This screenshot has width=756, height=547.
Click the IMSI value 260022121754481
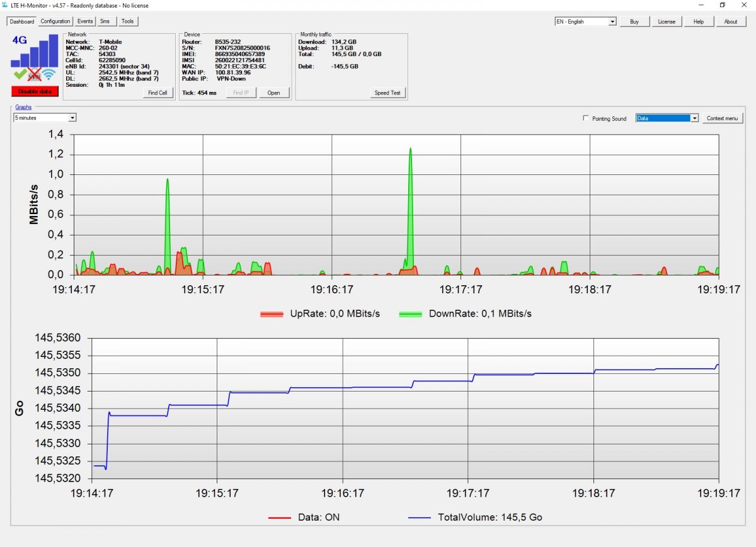[240, 60]
